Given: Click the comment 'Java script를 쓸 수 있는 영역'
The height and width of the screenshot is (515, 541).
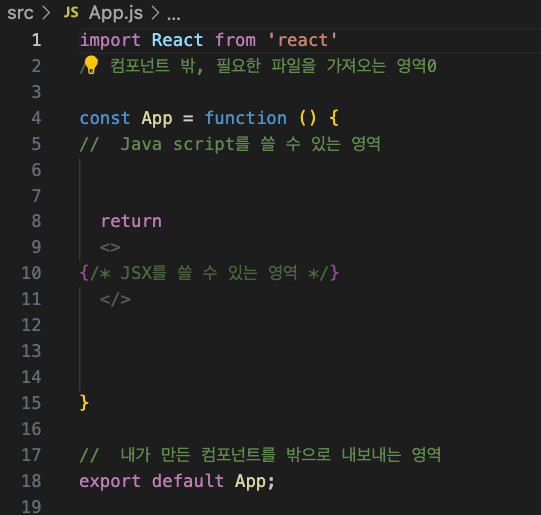Looking at the screenshot, I should click(x=251, y=144).
